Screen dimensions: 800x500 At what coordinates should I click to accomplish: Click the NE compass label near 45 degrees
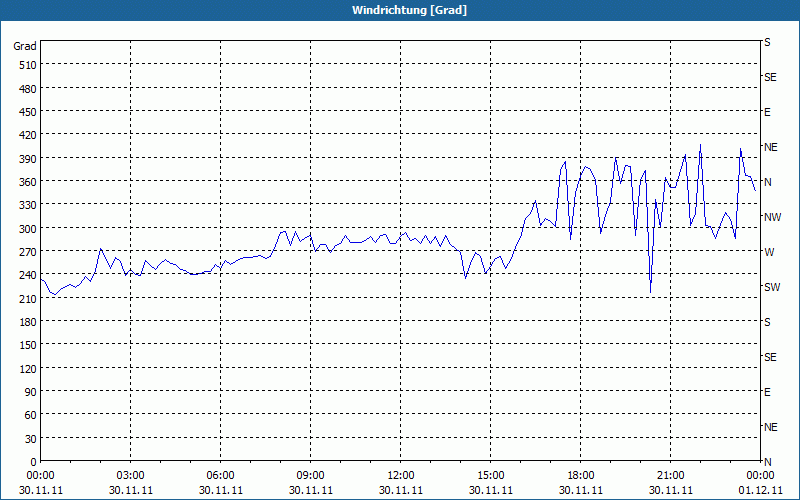[770, 427]
